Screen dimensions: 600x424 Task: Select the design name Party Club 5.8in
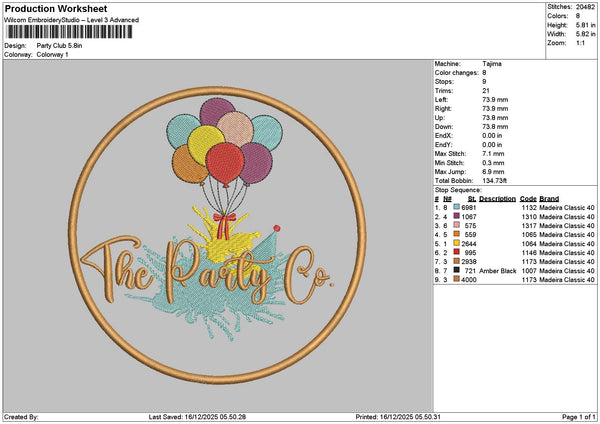coord(59,46)
